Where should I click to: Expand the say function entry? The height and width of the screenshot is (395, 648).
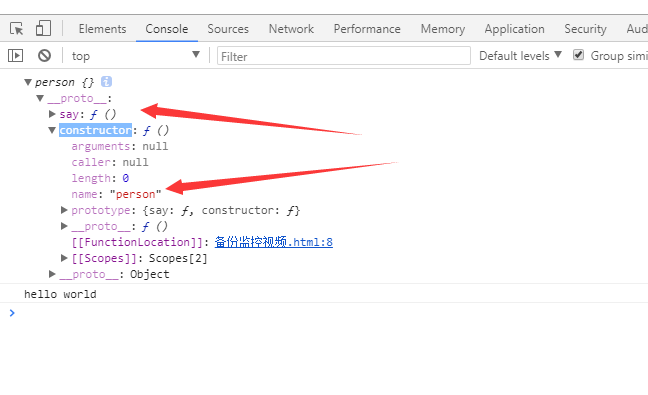coord(52,114)
